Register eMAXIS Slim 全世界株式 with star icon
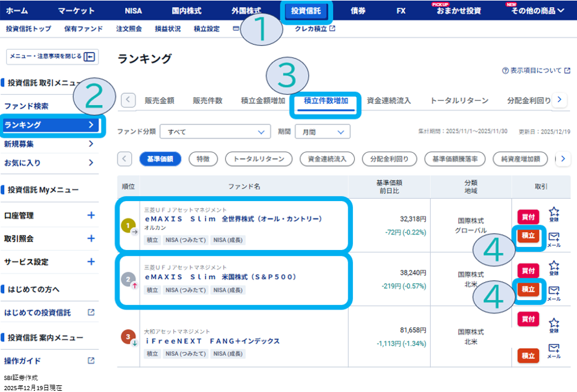The image size is (577, 392). pos(553,213)
